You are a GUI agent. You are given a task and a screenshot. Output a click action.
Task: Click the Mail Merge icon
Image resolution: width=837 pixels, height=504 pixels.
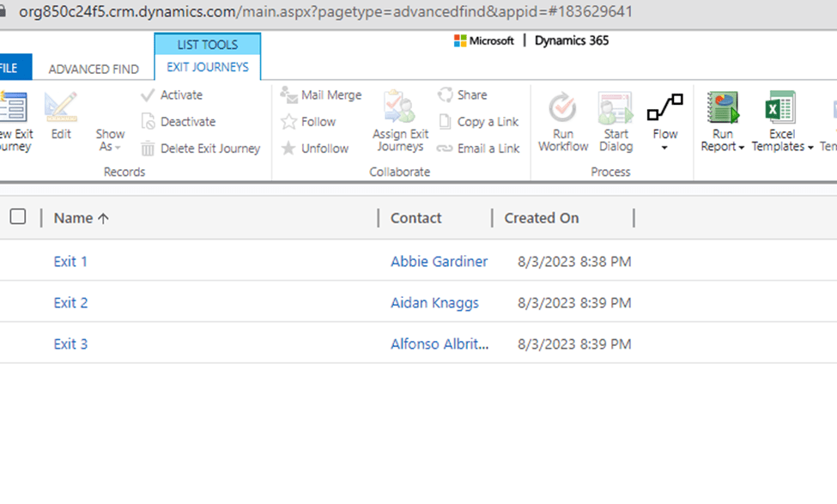pyautogui.click(x=289, y=95)
